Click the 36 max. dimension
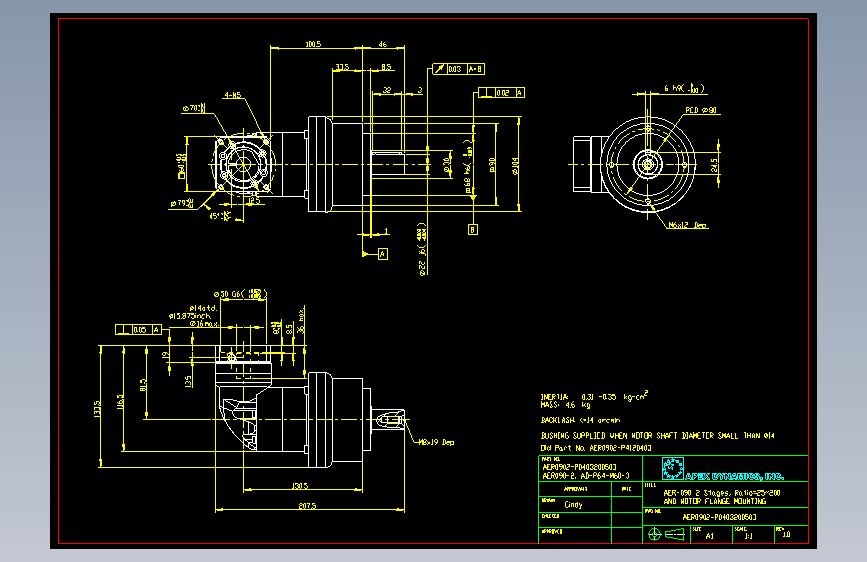 pos(301,321)
